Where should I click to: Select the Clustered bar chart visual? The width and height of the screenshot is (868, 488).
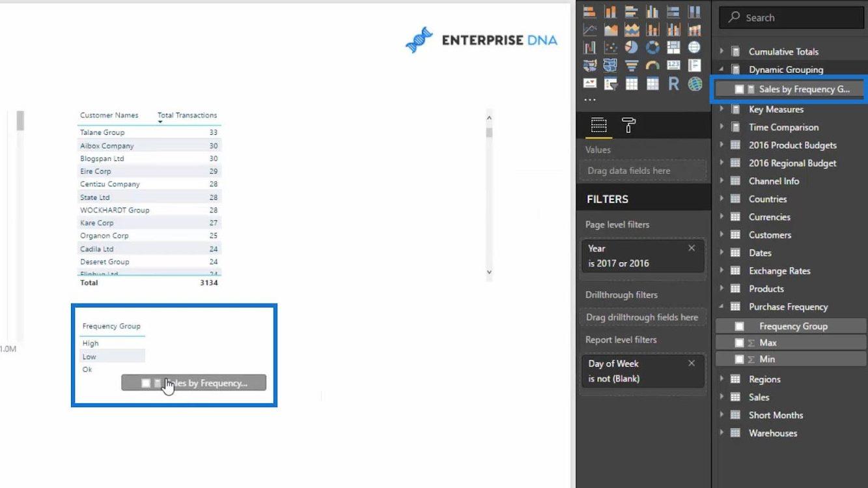click(x=631, y=12)
